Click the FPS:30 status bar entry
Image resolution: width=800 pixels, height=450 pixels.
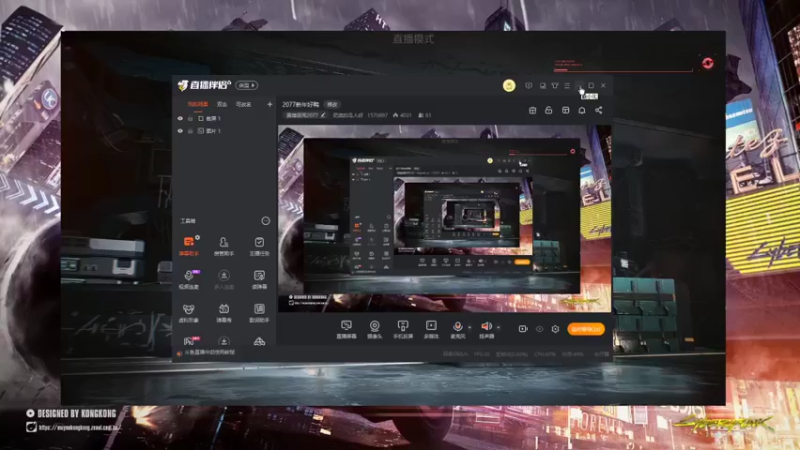pyautogui.click(x=482, y=354)
